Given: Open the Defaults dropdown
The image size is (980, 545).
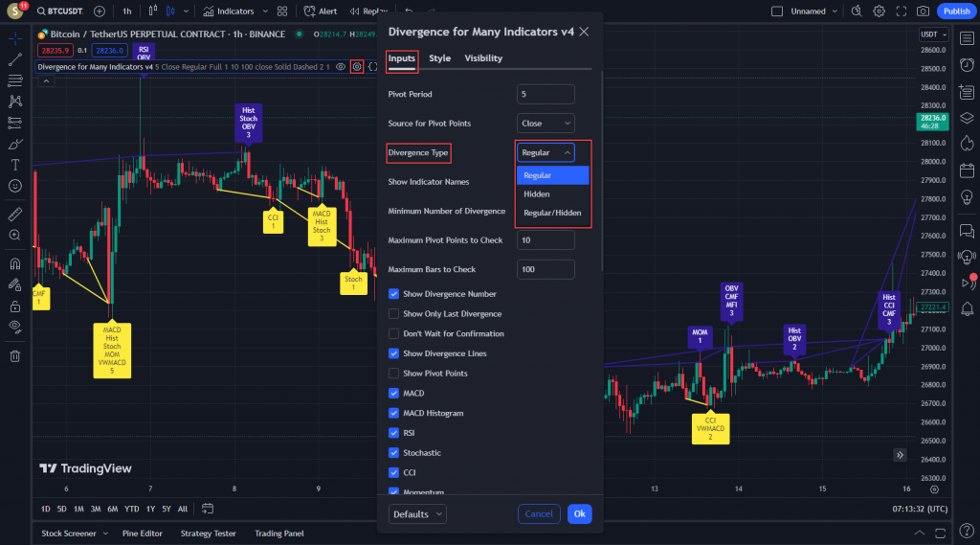Looking at the screenshot, I should [417, 514].
